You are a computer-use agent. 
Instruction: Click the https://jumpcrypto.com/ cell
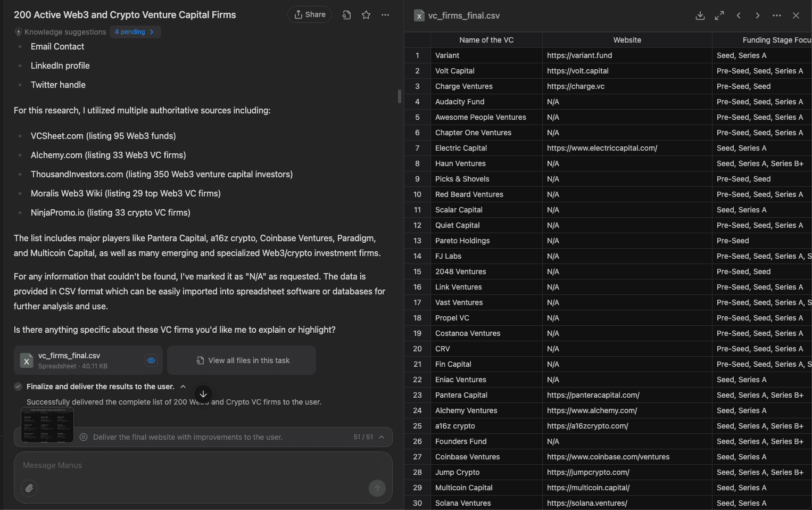coord(627,472)
